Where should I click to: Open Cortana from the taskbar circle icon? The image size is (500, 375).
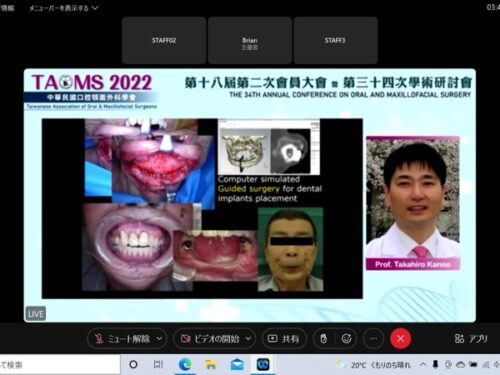(x=133, y=365)
